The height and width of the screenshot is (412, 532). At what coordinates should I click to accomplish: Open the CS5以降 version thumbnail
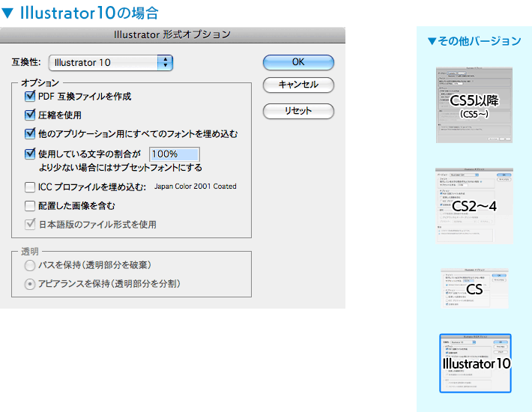pyautogui.click(x=474, y=105)
